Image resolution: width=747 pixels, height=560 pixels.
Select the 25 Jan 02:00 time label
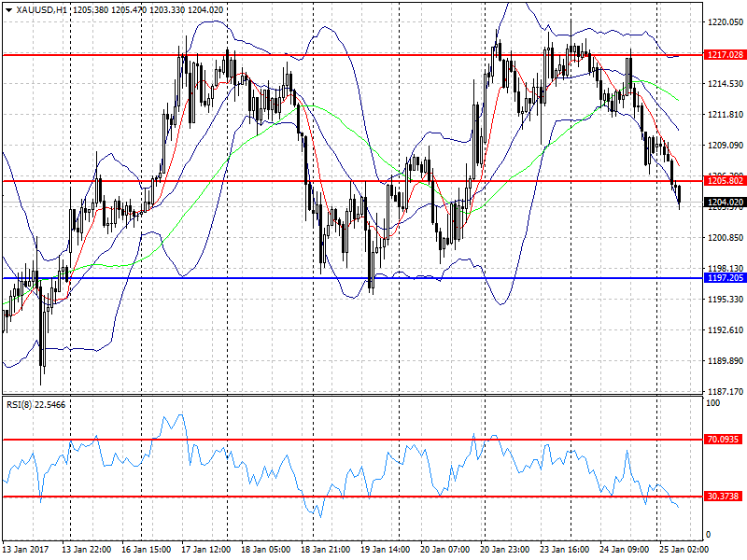[x=684, y=549]
